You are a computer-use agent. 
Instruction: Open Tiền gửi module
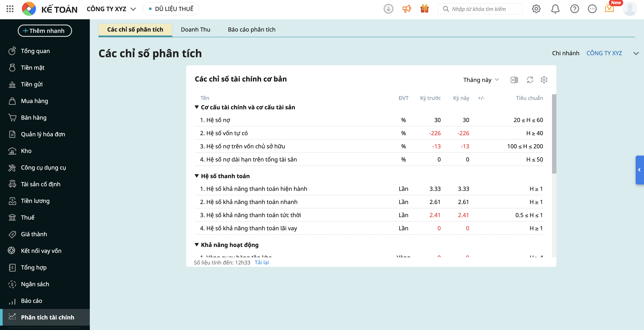(45, 85)
